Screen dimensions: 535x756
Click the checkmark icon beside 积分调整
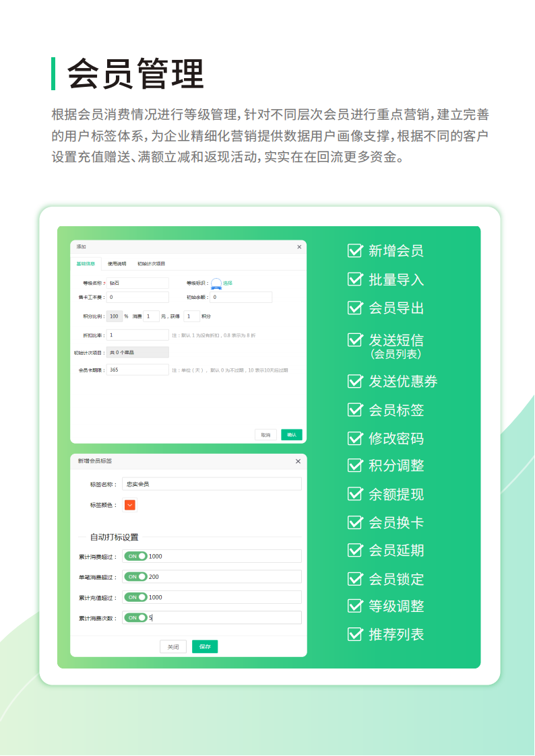point(355,465)
